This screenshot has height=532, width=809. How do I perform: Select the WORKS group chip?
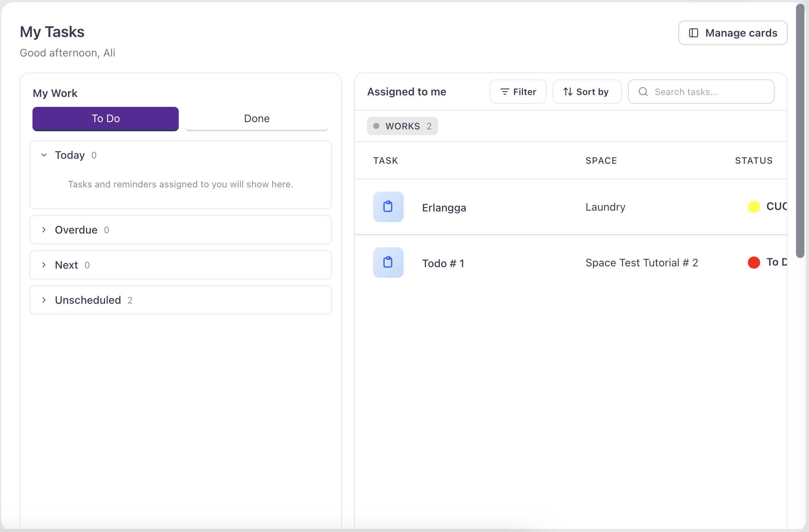403,126
